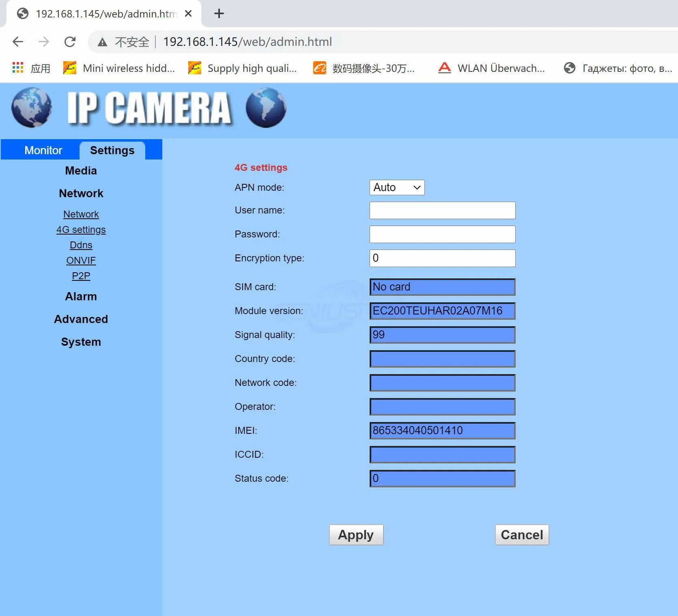This screenshot has height=616, width=678.
Task: Reload the page with refresh icon
Action: pyautogui.click(x=70, y=42)
